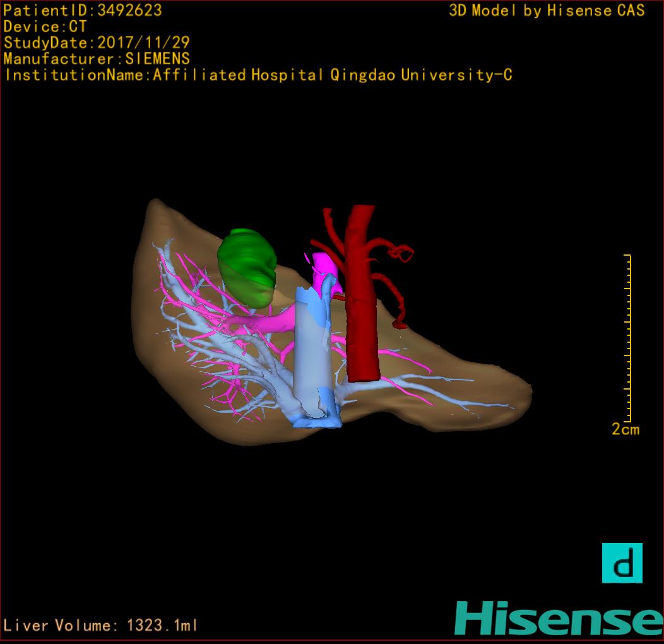The height and width of the screenshot is (644, 664).
Task: Select the dark red aorta vessel
Action: click(x=361, y=297)
